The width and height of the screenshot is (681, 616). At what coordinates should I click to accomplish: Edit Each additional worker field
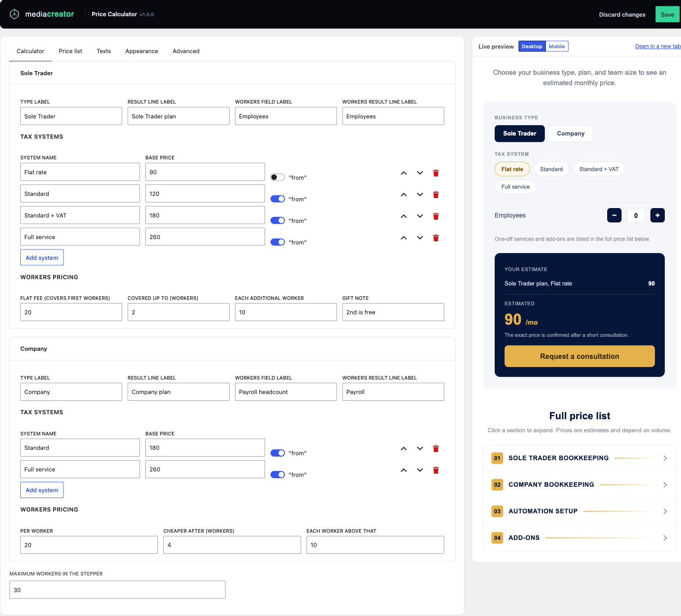[x=286, y=312]
